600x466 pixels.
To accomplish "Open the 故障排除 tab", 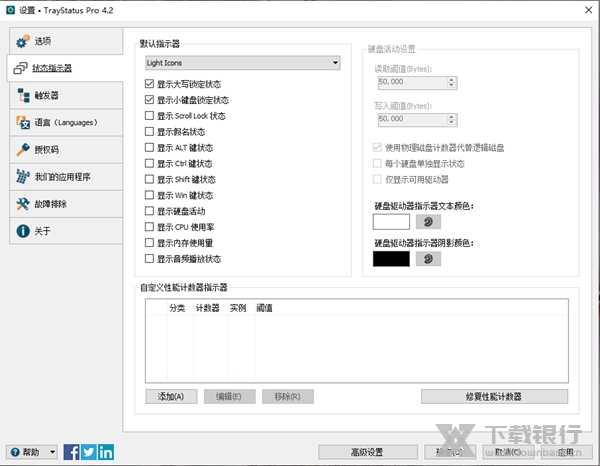I will click(66, 204).
